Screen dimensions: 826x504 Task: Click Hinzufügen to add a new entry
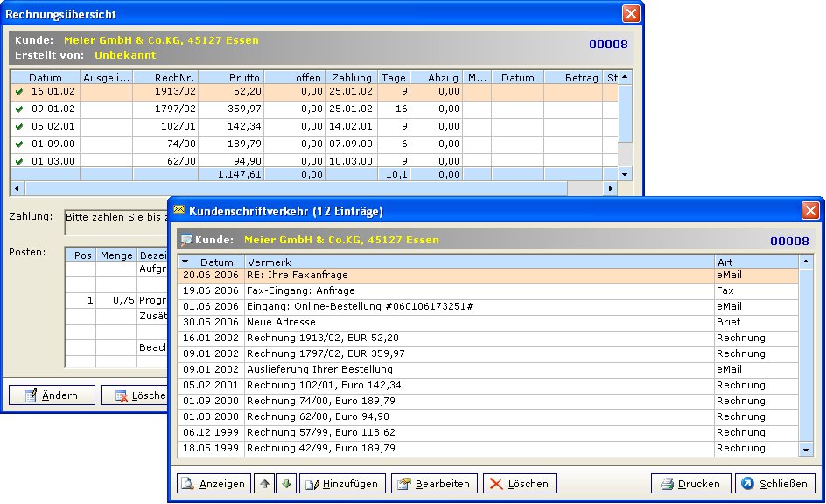342,484
